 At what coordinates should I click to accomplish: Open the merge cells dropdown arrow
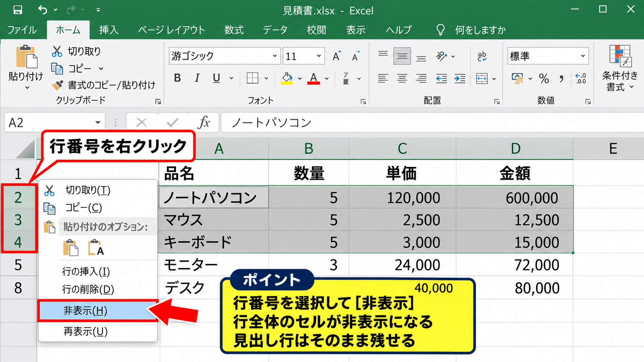(494, 79)
